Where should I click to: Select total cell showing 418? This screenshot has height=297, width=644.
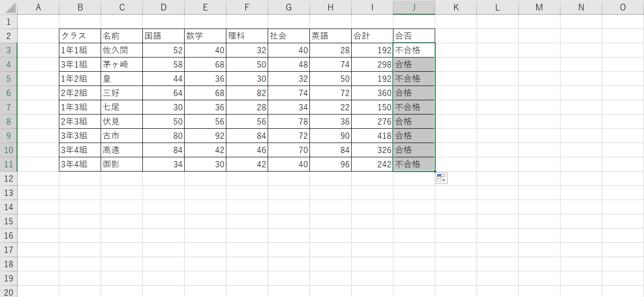(372, 135)
